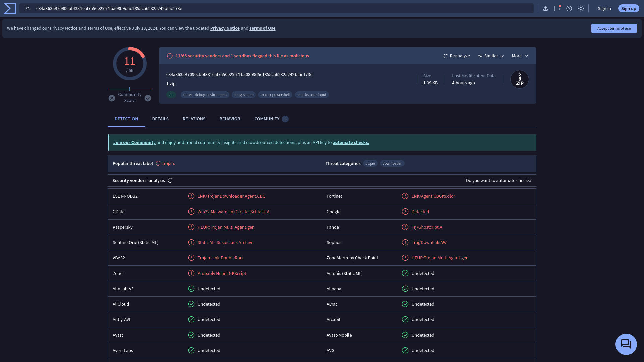Click the zip tag chip
This screenshot has height=362, width=644.
coord(171,95)
